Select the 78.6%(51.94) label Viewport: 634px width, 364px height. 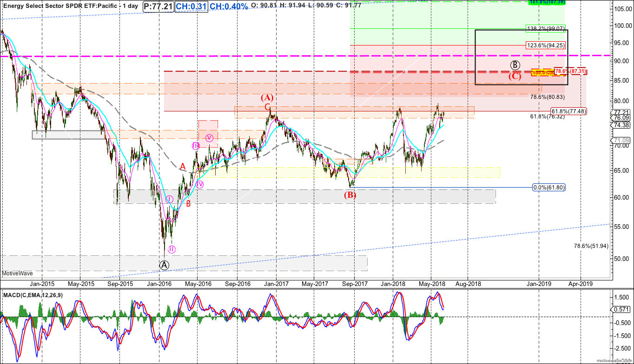click(591, 246)
